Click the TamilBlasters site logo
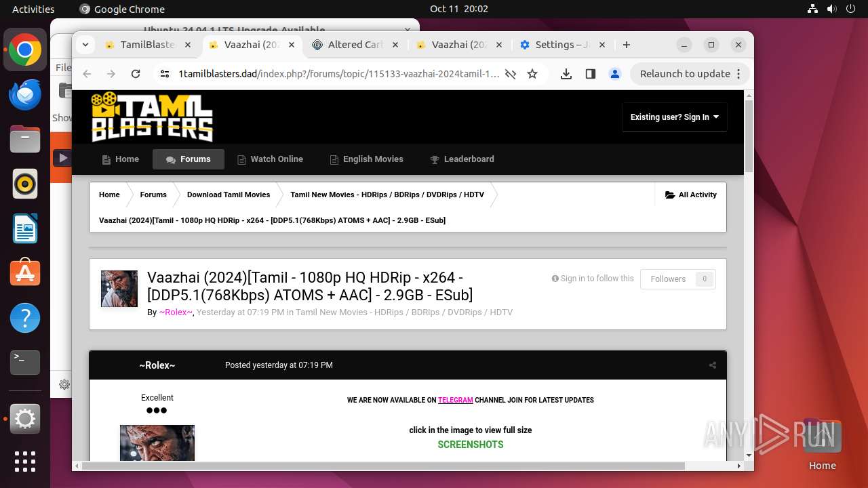The image size is (868, 488). point(152,117)
